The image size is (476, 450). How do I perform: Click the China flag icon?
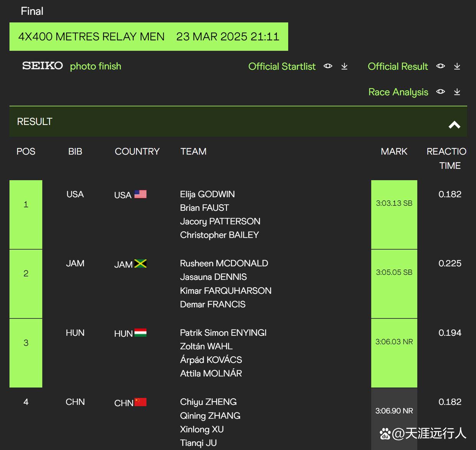140,402
